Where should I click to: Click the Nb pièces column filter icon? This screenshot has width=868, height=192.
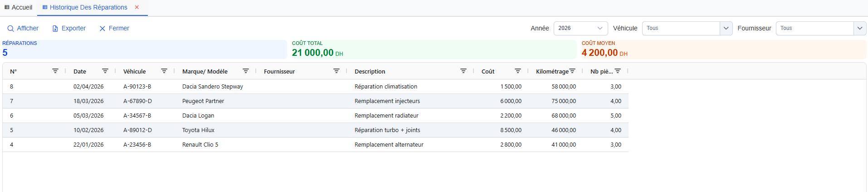(618, 71)
